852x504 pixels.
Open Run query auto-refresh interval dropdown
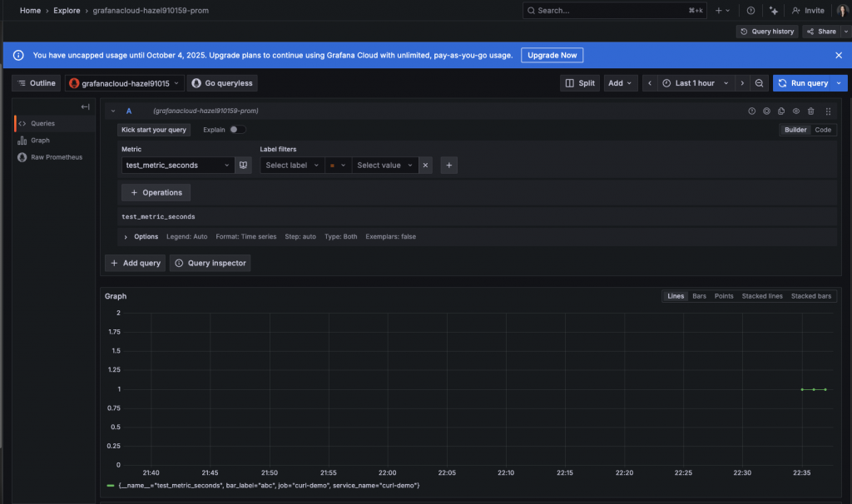840,83
